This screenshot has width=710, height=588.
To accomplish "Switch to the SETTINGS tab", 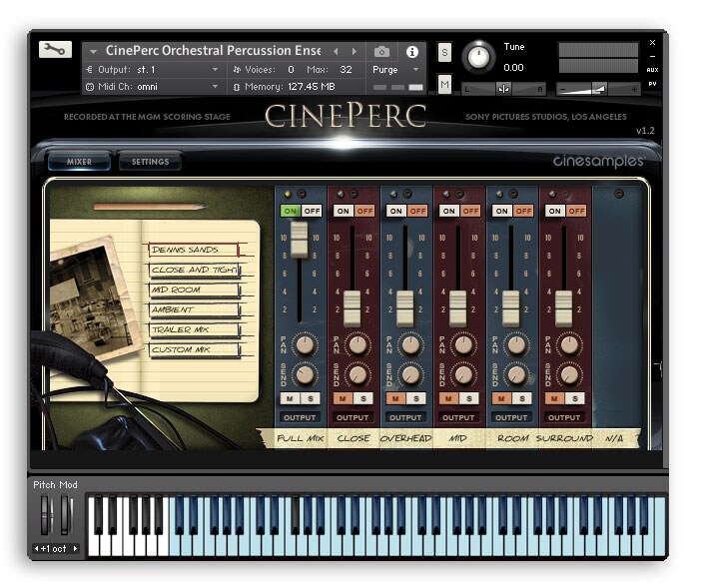I will 151,162.
